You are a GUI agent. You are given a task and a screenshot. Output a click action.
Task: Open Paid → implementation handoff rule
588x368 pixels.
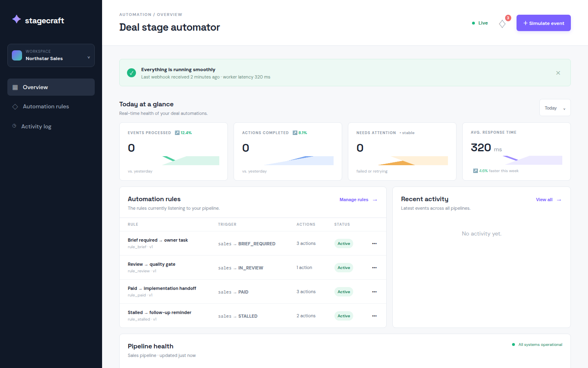(162, 288)
